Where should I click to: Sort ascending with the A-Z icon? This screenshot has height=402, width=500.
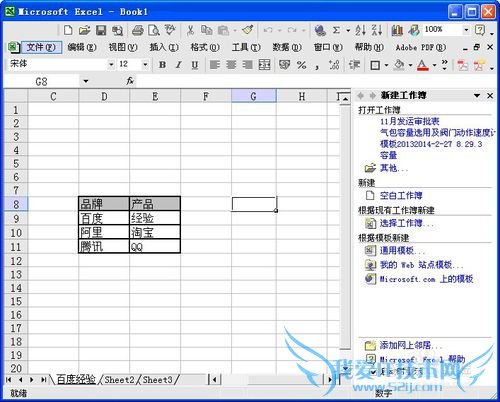coord(360,30)
